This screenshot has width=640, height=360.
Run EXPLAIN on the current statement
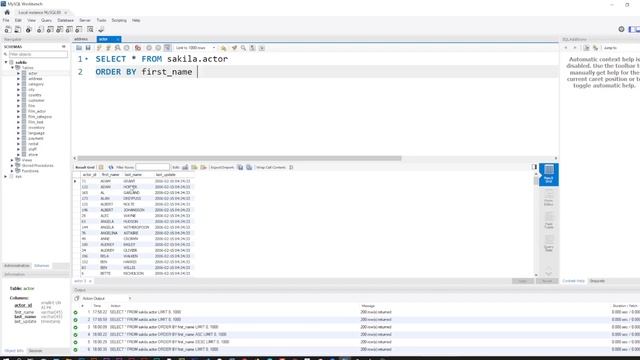pos(118,48)
